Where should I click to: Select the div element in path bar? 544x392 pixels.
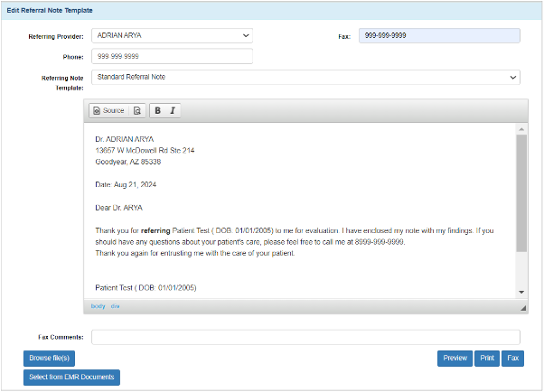pos(115,306)
